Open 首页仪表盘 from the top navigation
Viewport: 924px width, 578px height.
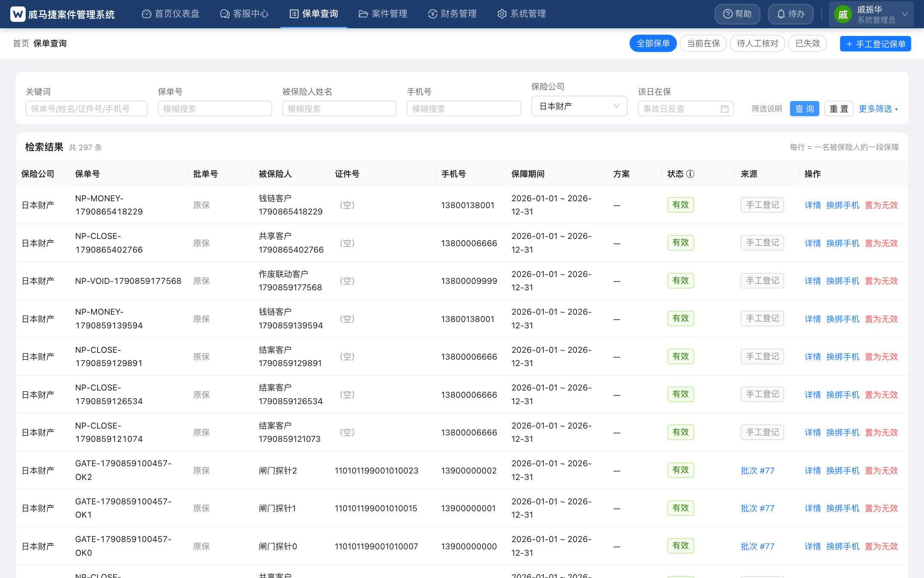click(x=171, y=14)
